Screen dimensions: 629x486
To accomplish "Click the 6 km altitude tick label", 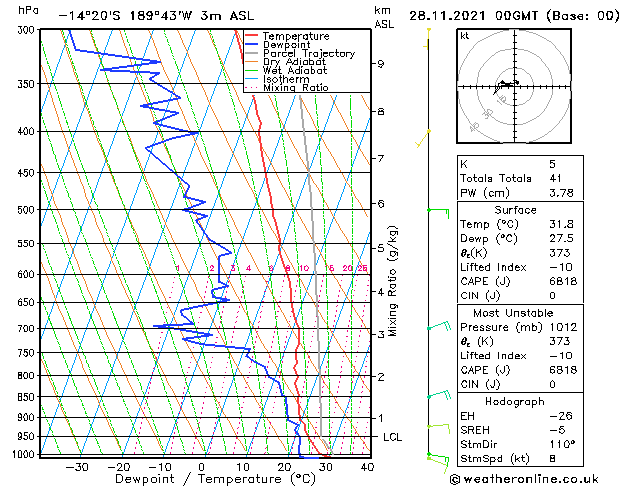I will point(381,204).
